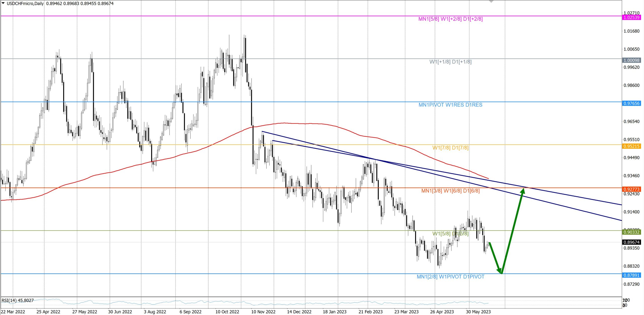This screenshot has width=644, height=315.
Task: Select the orange-red 0.92773 price tag
Action: click(631, 189)
